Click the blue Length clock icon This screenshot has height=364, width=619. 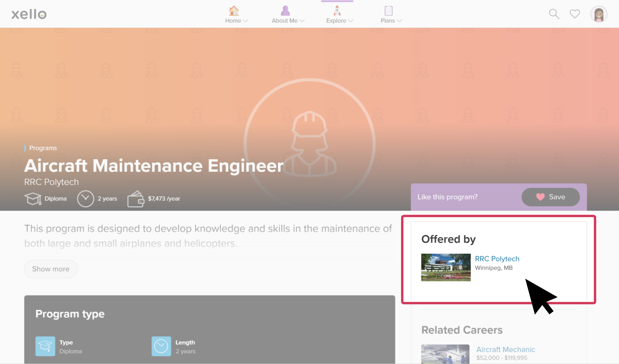tap(161, 346)
